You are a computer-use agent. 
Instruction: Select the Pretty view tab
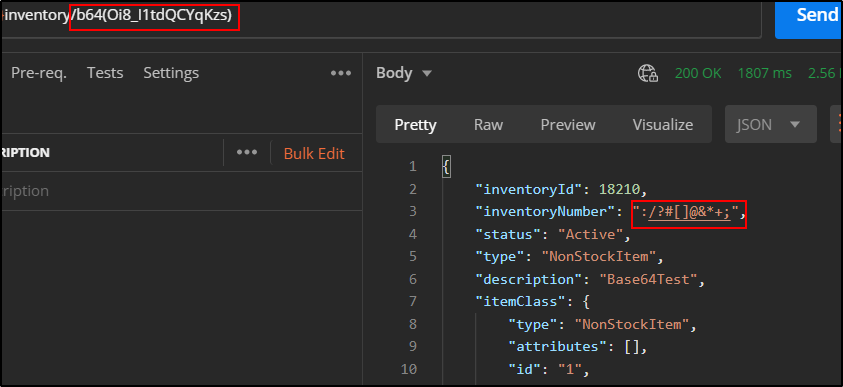tap(415, 125)
